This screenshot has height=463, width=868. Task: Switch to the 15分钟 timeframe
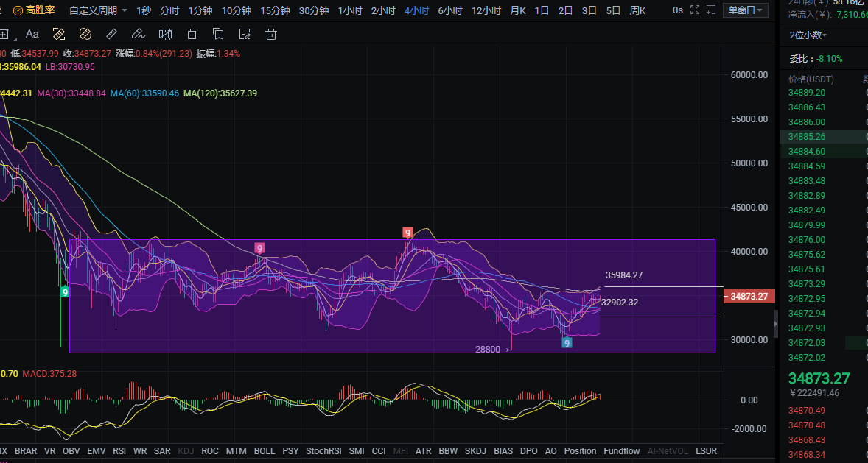pyautogui.click(x=275, y=10)
